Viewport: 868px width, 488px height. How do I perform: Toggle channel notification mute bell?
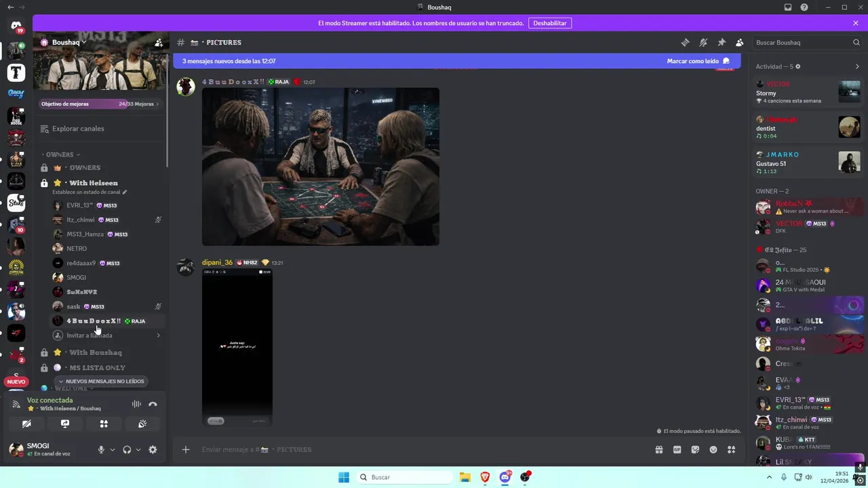[703, 43]
